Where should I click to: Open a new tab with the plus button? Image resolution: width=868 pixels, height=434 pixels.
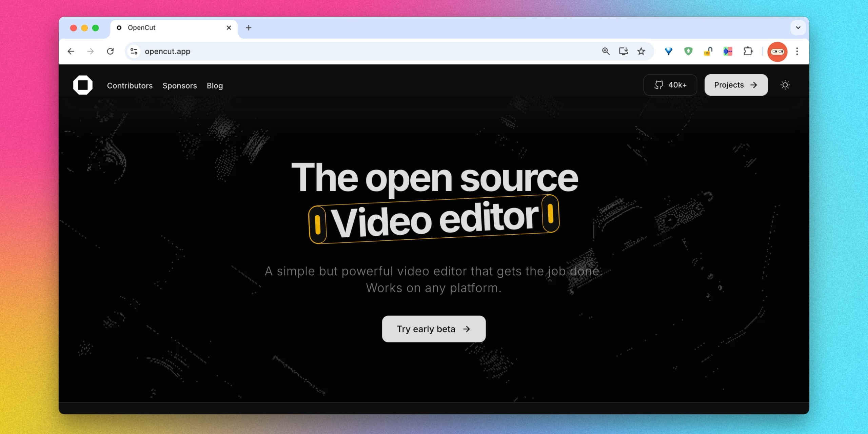[249, 28]
